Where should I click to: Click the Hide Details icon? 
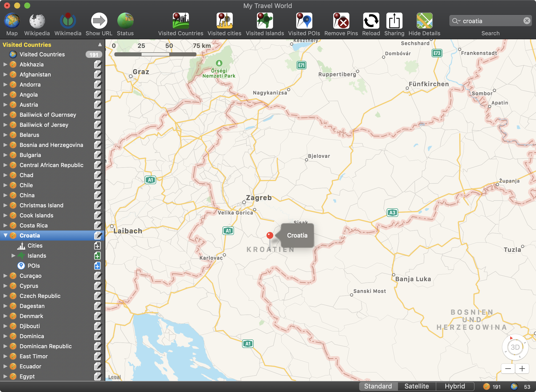[x=424, y=21]
